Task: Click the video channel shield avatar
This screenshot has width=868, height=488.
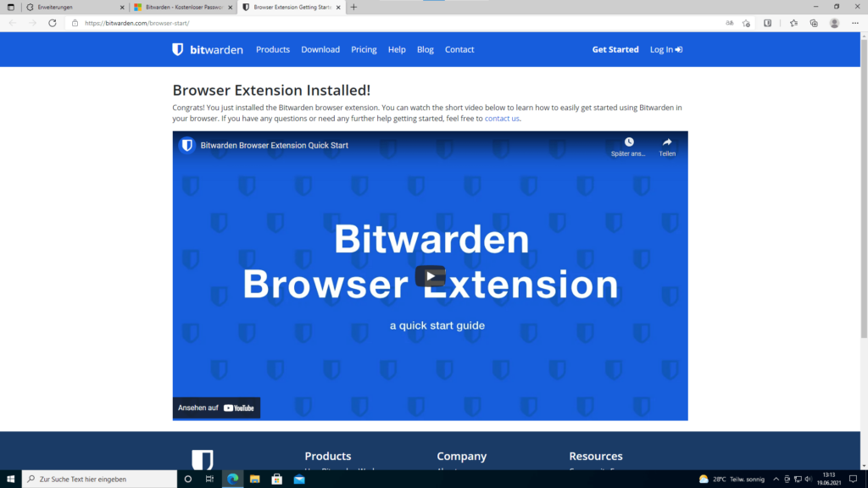Action: click(187, 145)
